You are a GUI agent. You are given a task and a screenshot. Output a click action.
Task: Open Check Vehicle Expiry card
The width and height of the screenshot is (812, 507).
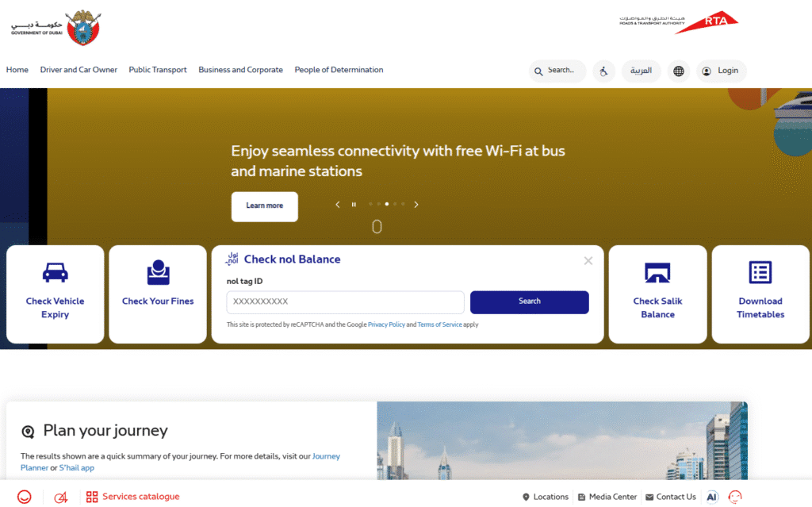pyautogui.click(x=55, y=294)
